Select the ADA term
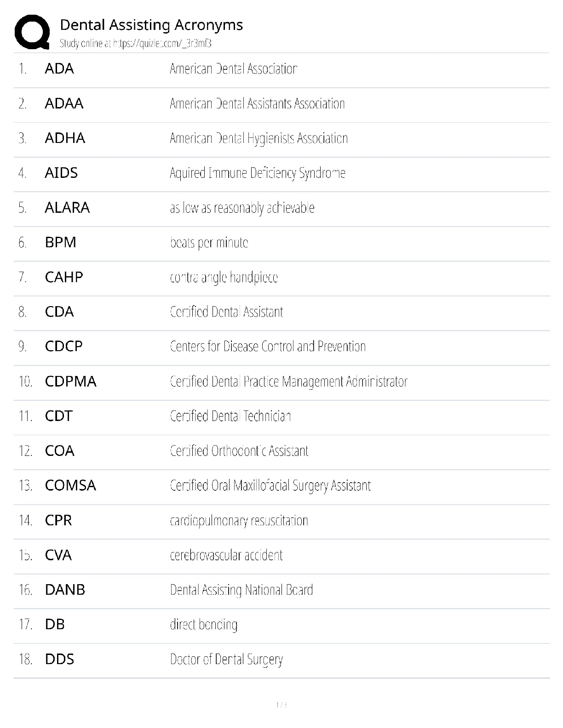563x728 pixels. click(x=59, y=69)
